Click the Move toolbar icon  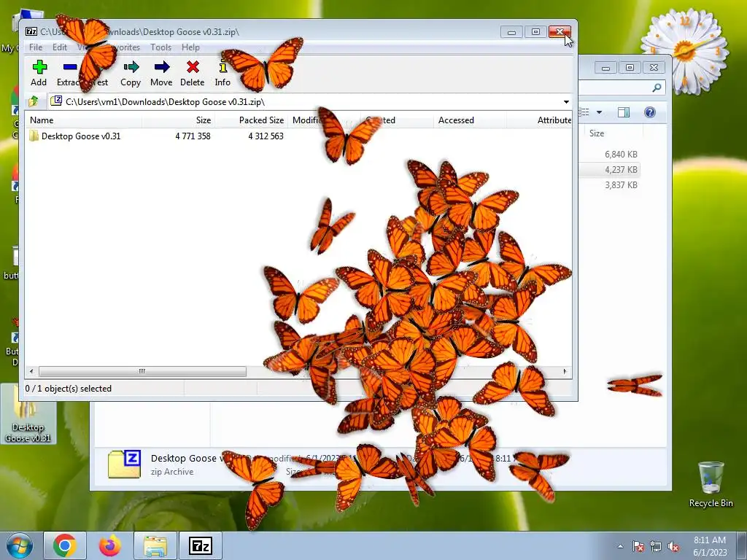(161, 73)
